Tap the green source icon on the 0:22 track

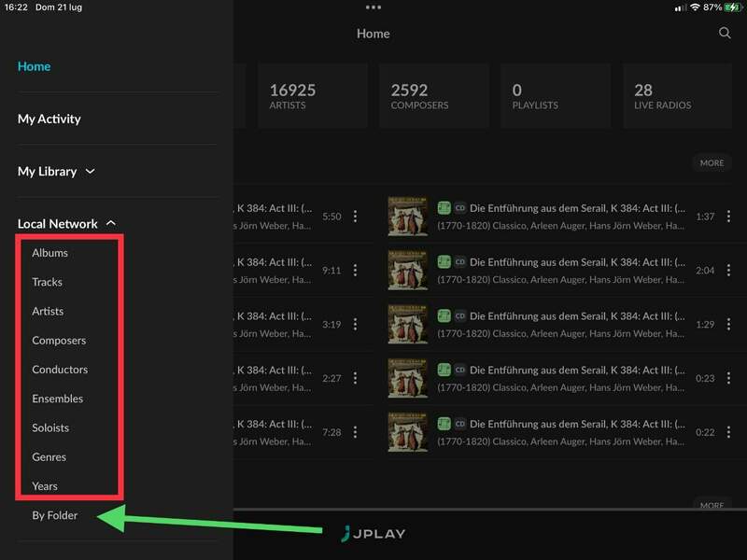(x=444, y=424)
